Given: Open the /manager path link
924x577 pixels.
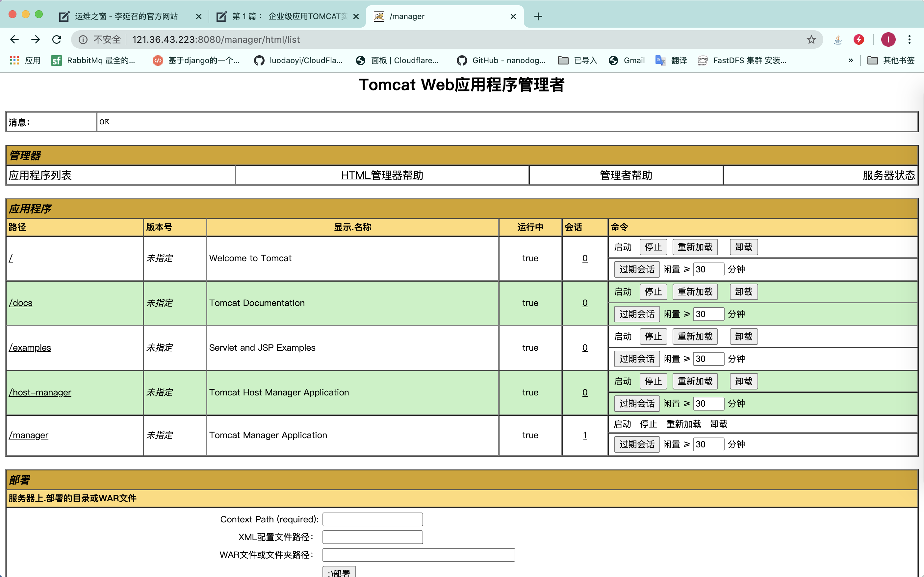Looking at the screenshot, I should pyautogui.click(x=29, y=435).
